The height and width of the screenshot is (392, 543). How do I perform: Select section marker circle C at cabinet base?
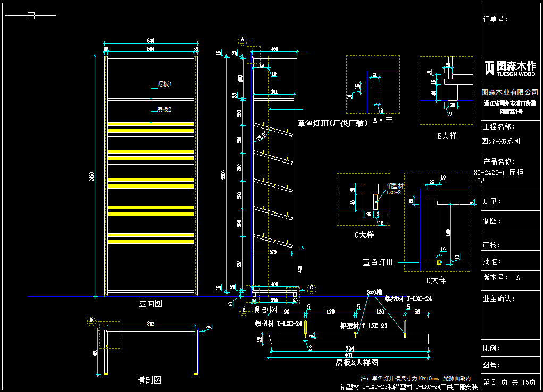pyautogui.click(x=312, y=288)
